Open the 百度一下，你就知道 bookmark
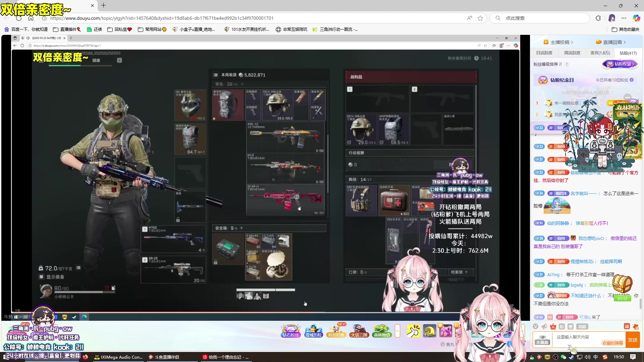Screen dimensions: 644x362 [x=26, y=29]
